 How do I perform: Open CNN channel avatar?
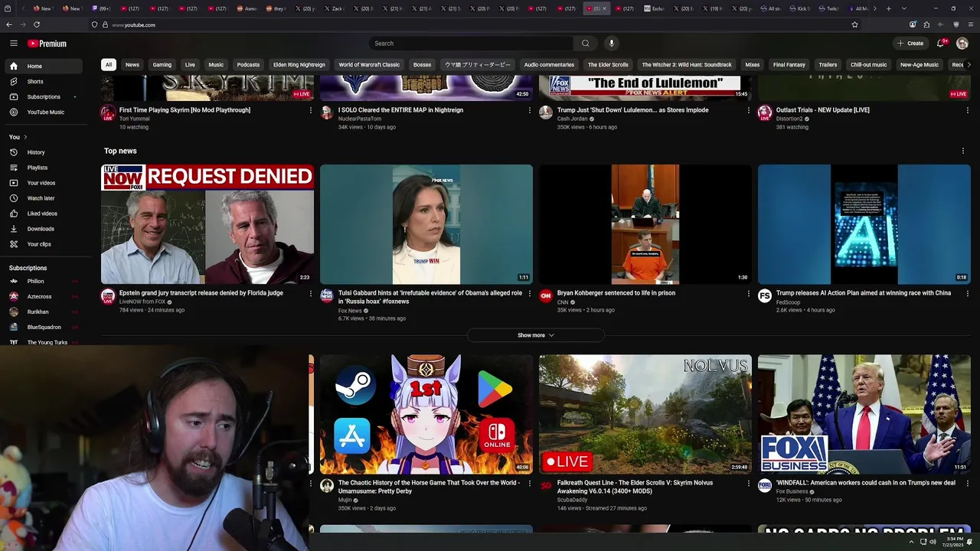tap(546, 296)
